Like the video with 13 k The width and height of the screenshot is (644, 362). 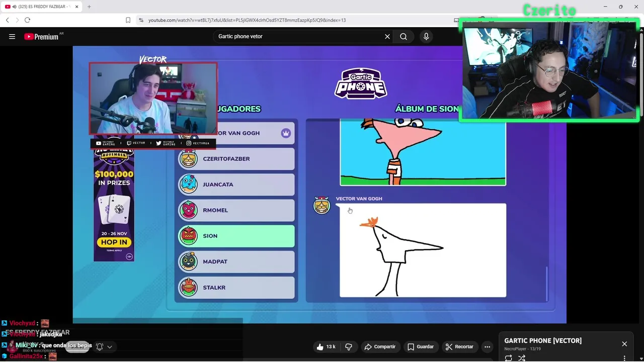[326, 346]
